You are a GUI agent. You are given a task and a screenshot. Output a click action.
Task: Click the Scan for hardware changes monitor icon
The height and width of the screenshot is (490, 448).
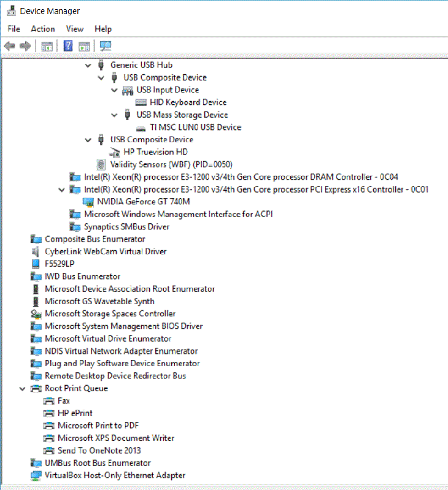pos(106,46)
